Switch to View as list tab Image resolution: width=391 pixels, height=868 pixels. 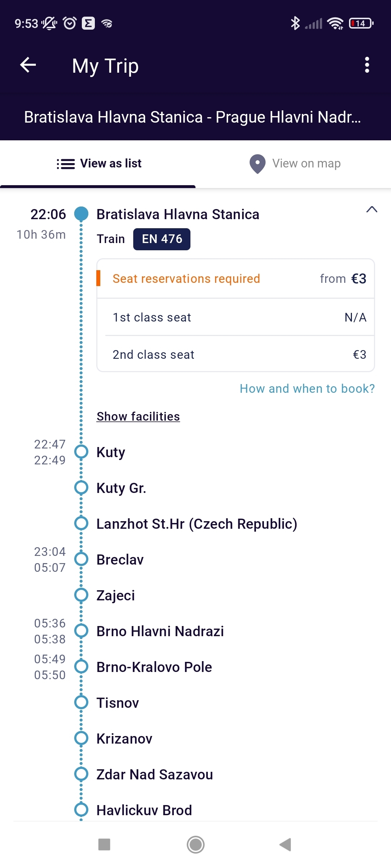pyautogui.click(x=98, y=164)
